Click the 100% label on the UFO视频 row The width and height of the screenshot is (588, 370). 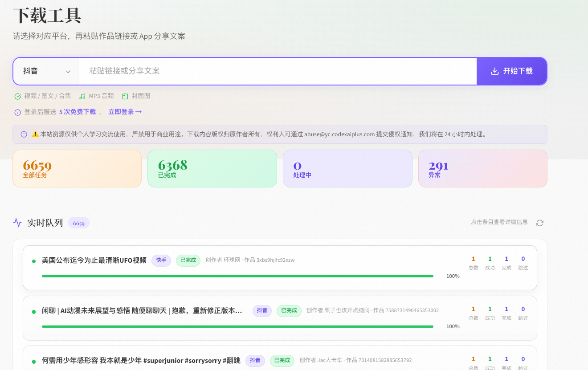[x=453, y=276]
